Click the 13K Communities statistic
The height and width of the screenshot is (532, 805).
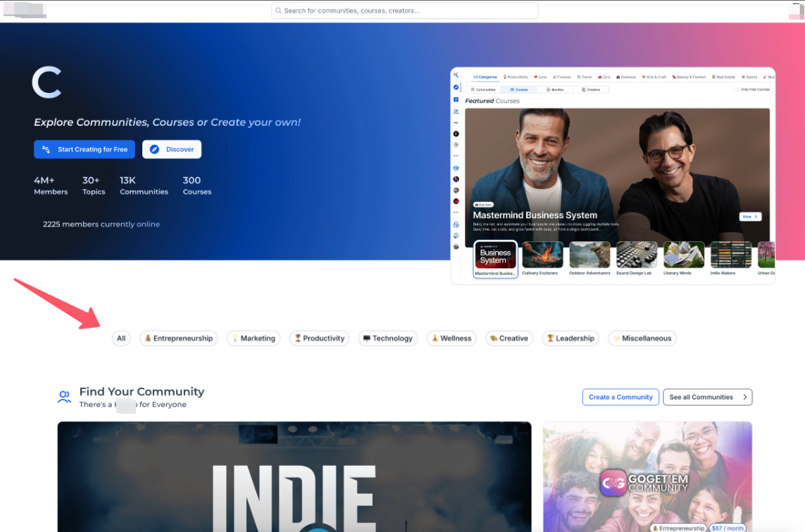click(144, 185)
